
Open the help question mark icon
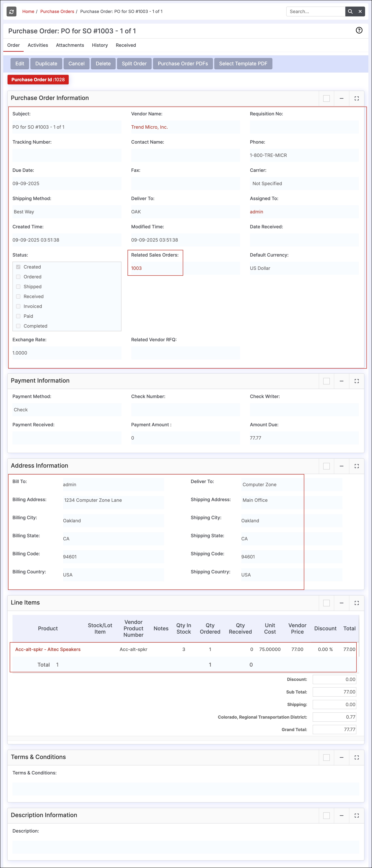359,30
